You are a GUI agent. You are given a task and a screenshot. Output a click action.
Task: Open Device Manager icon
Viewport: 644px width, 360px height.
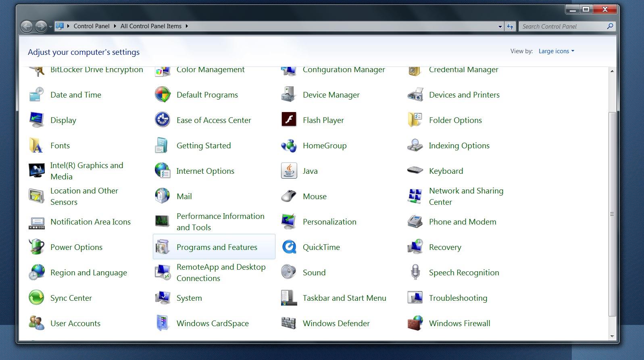coord(289,95)
